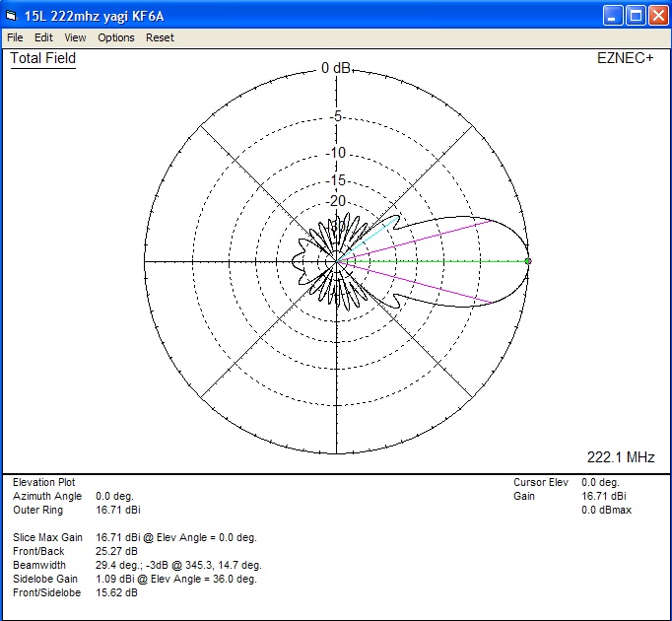Maximize the plot window

(x=635, y=15)
